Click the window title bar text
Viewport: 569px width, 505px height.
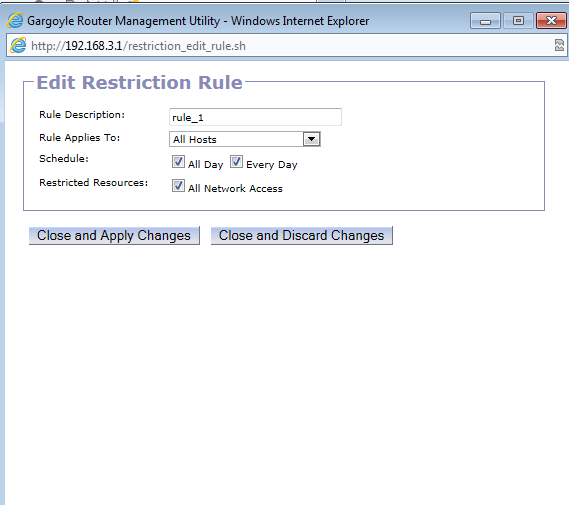click(198, 21)
